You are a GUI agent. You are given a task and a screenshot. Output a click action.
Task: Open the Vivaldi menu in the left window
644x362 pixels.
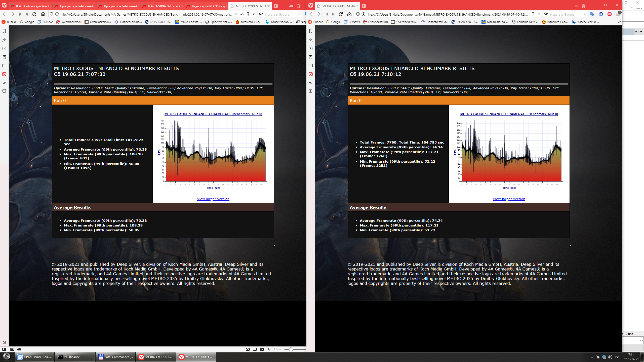(4, 6)
